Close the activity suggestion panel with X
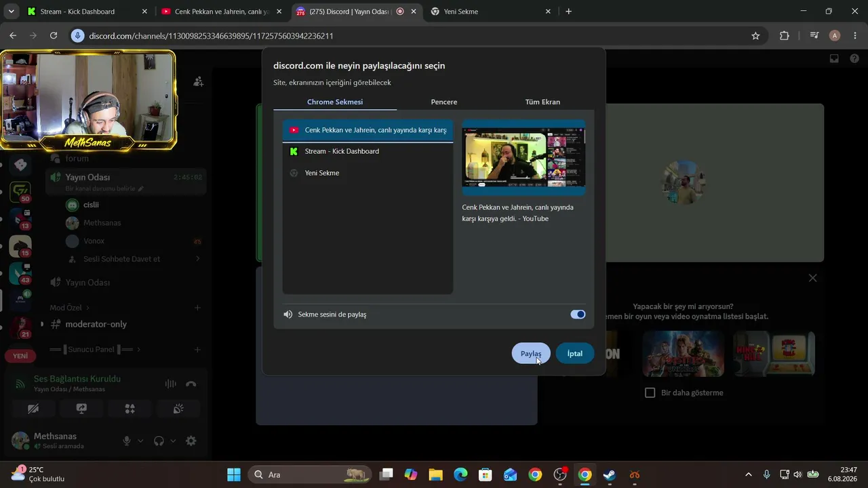Image resolution: width=868 pixels, height=488 pixels. tap(812, 278)
